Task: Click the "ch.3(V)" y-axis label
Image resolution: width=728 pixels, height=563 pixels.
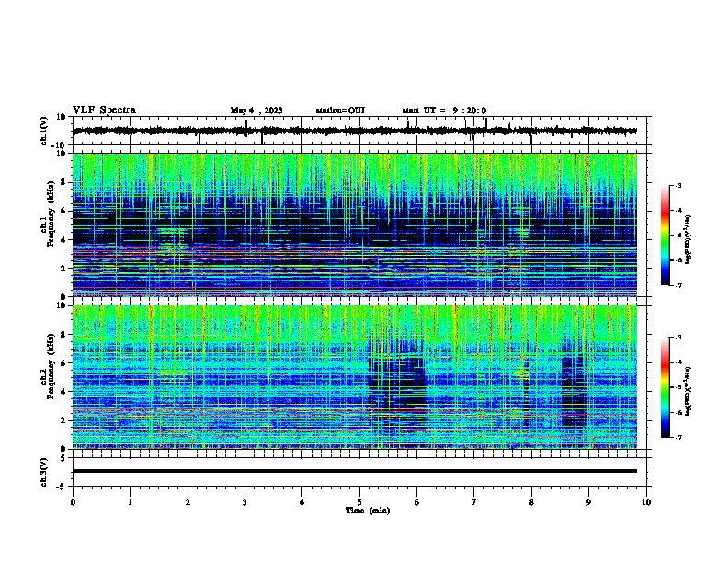Action: 44,472
